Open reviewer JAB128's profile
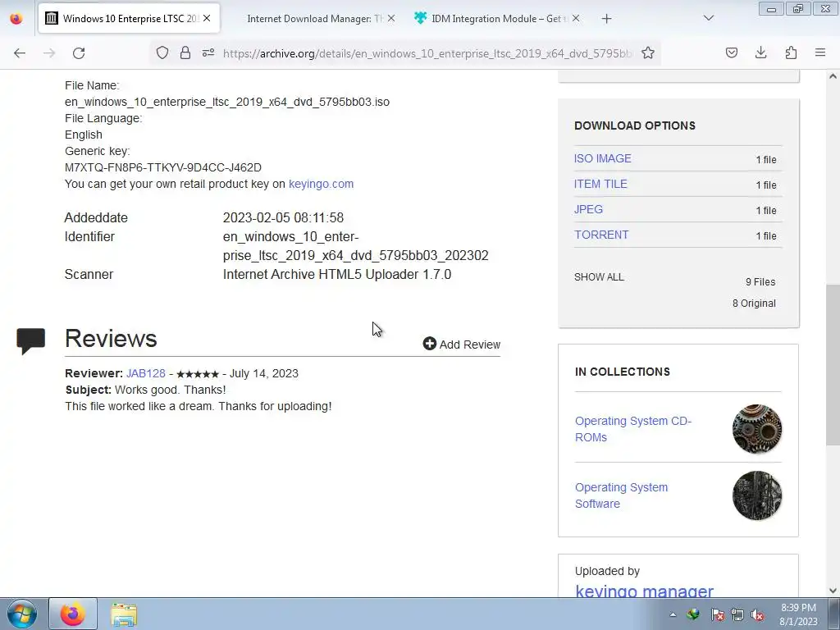The image size is (840, 630). tap(146, 373)
